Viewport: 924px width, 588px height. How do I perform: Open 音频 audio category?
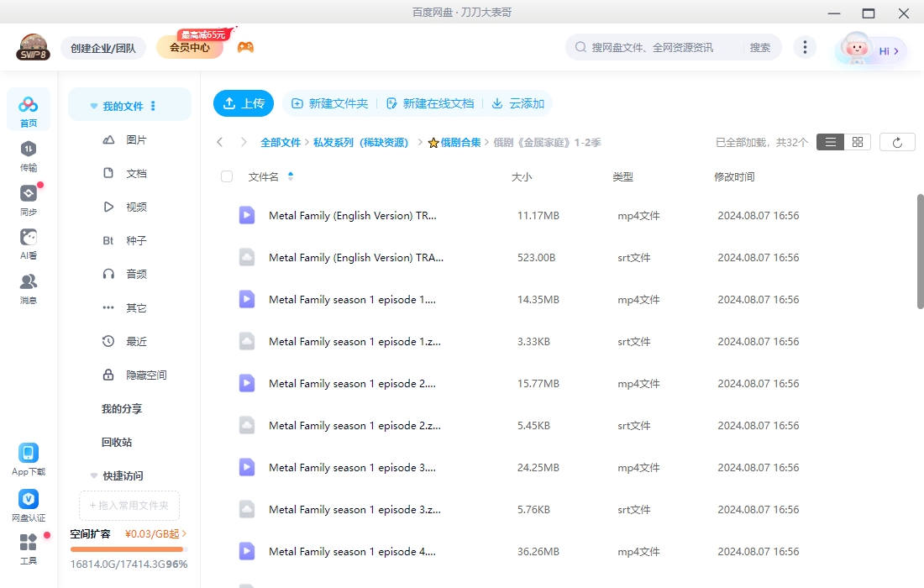pos(129,274)
